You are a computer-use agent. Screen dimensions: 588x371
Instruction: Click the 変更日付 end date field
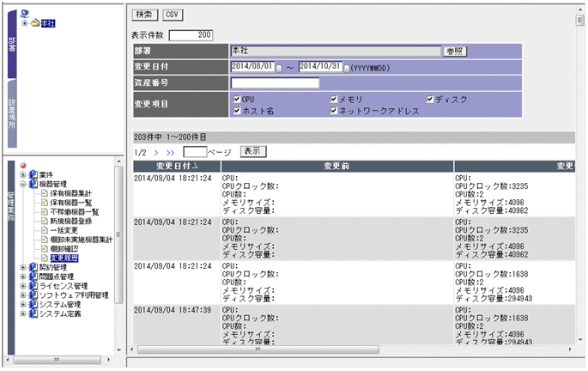click(320, 67)
